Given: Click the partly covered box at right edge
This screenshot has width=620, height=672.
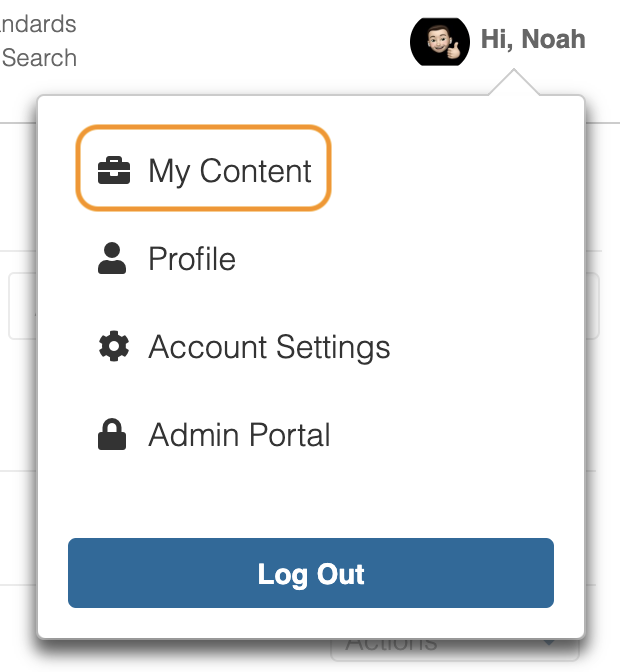Looking at the screenshot, I should (x=592, y=306).
